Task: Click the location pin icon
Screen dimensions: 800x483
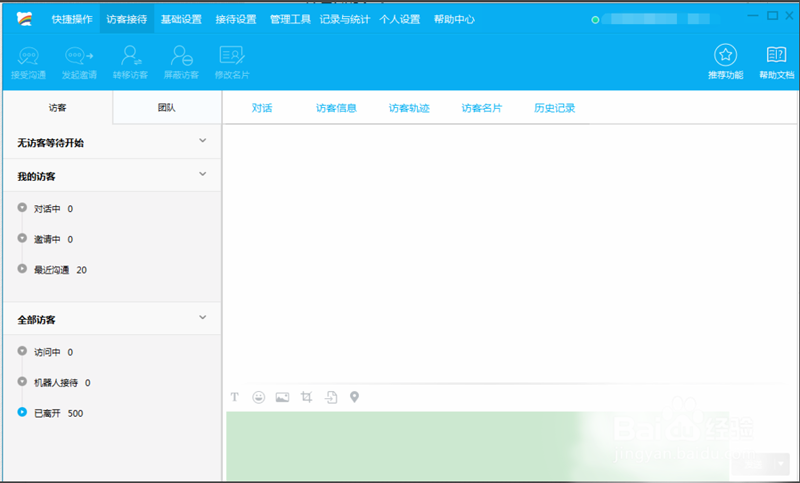Action: pyautogui.click(x=354, y=397)
